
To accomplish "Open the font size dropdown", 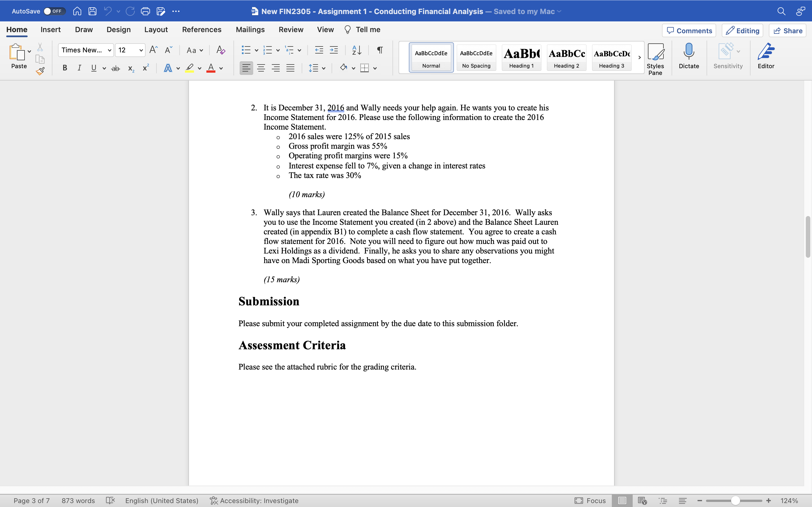I will pyautogui.click(x=141, y=50).
